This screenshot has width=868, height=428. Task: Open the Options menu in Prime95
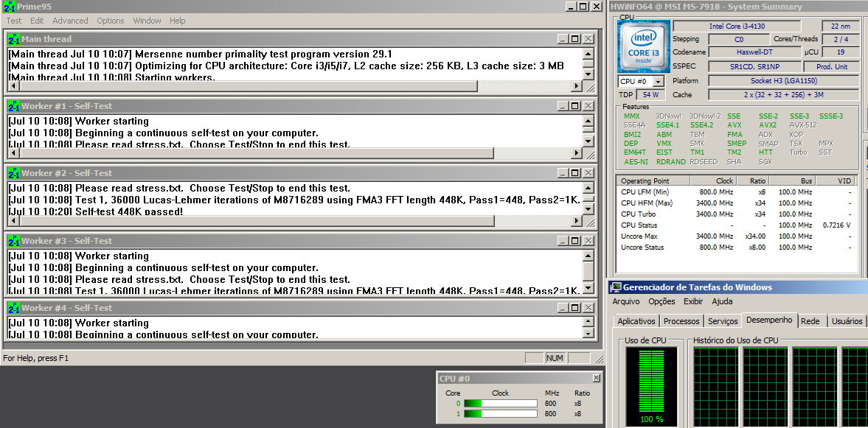[111, 21]
